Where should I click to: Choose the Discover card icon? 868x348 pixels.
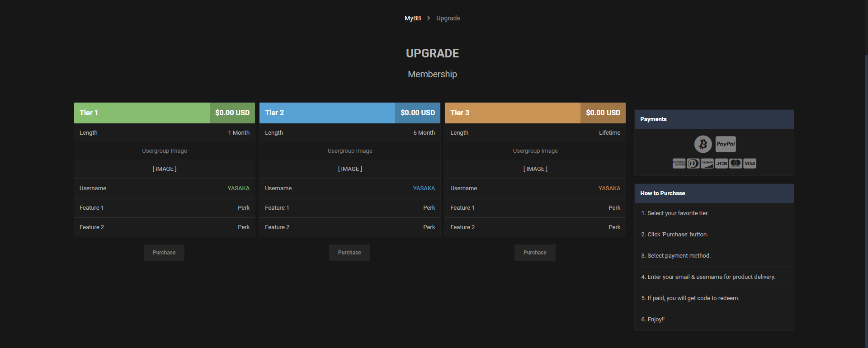707,164
